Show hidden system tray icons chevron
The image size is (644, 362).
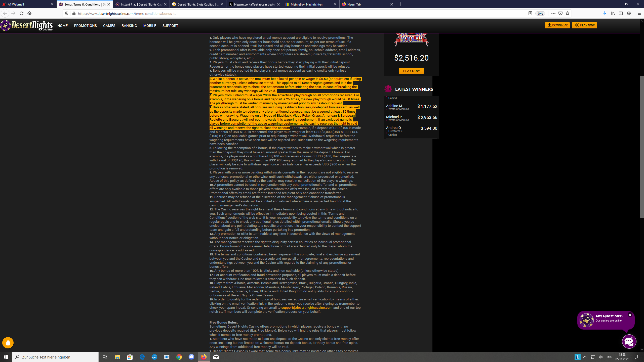585,357
